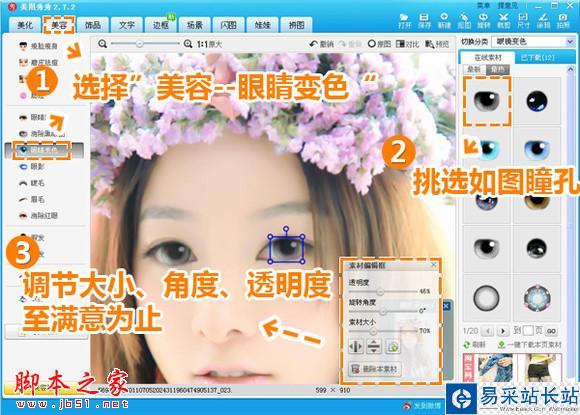Click the 抠图 (cutout) toolbar icon
The image size is (580, 415).
coord(464,21)
